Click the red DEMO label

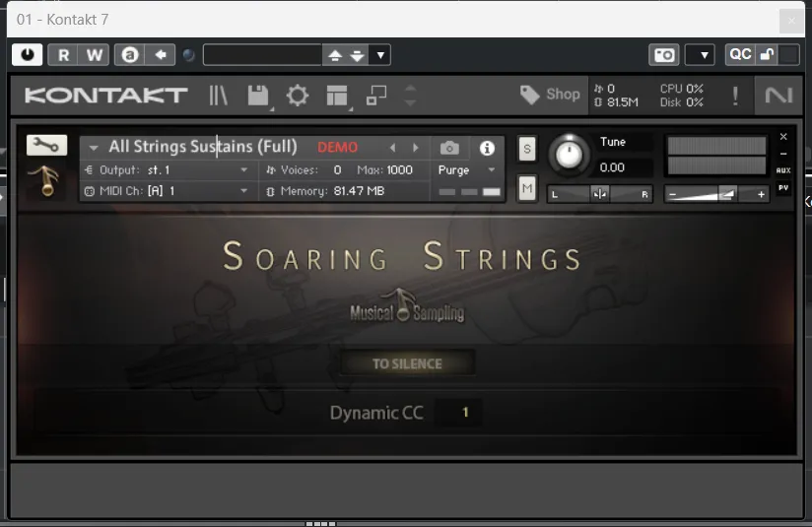(x=337, y=148)
